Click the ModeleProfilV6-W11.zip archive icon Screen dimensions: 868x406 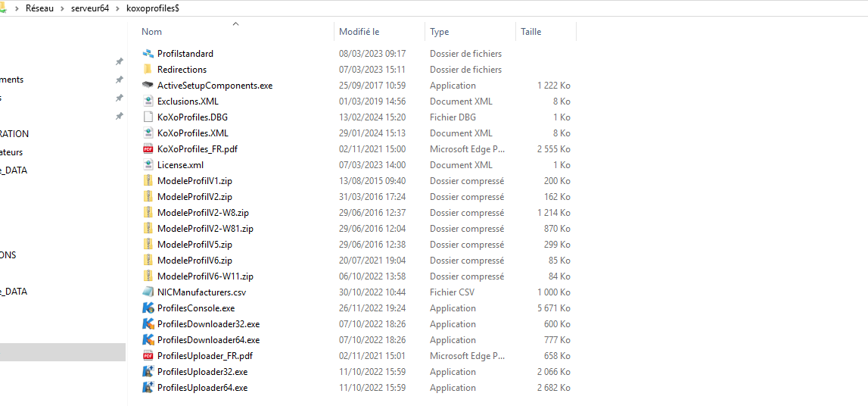pos(148,276)
